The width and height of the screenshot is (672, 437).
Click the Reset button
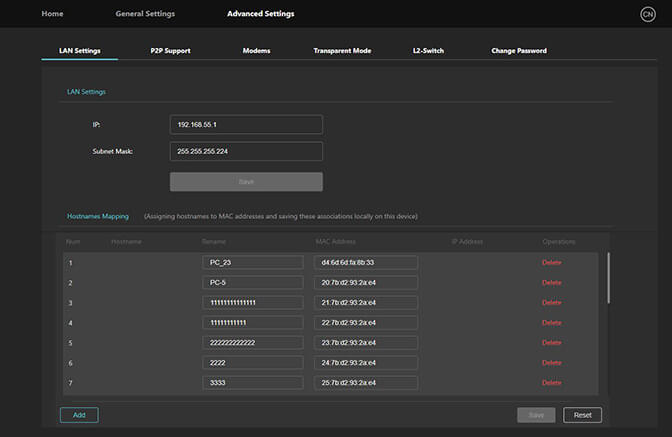[x=582, y=415]
